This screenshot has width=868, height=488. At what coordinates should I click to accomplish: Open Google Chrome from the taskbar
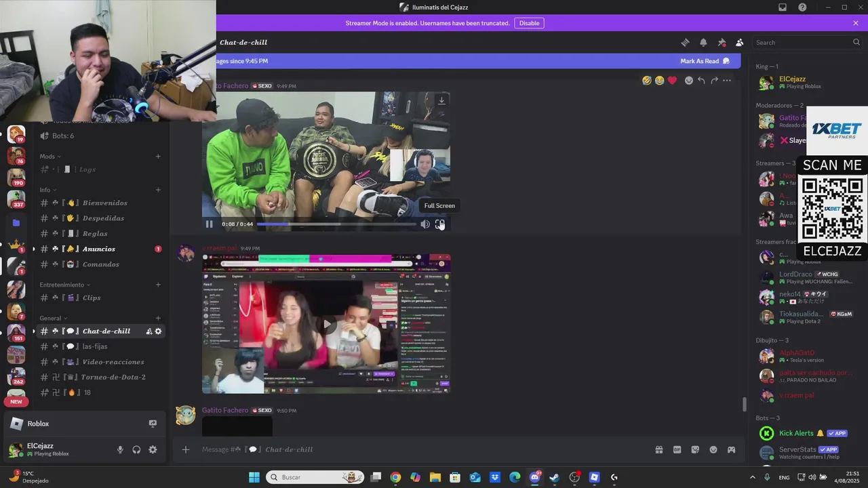pyautogui.click(x=395, y=477)
